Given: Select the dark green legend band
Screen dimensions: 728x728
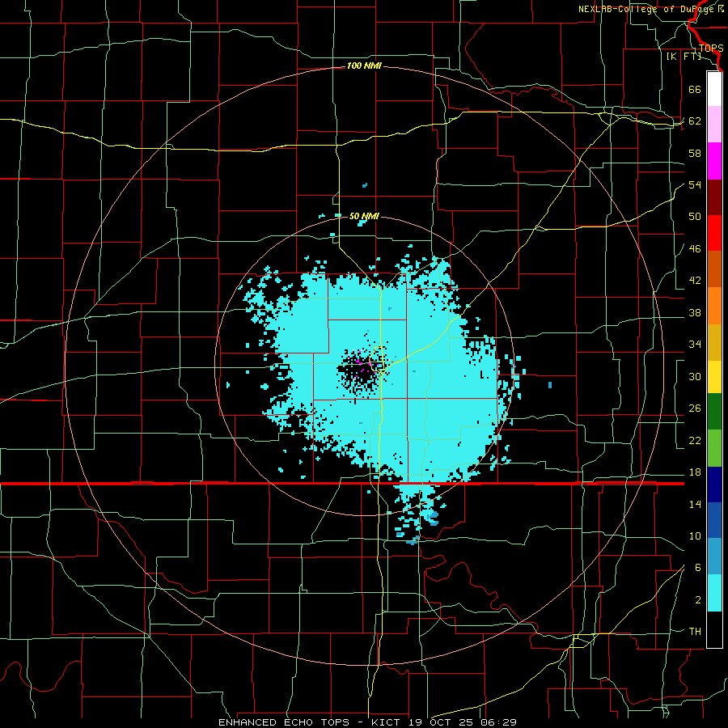Looking at the screenshot, I should 714,412.
